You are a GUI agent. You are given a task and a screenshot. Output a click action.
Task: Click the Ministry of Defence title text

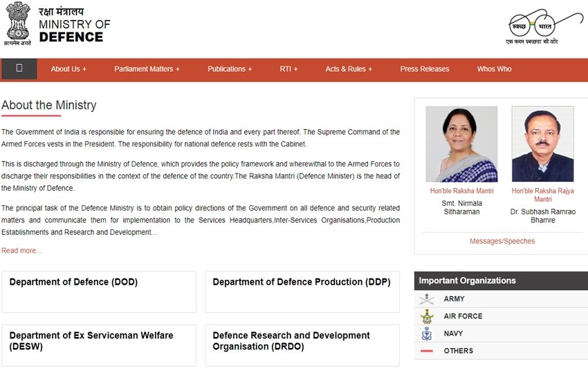75,30
